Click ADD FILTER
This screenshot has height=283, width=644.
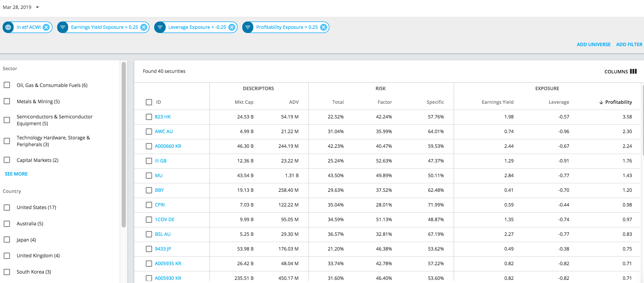pos(629,45)
